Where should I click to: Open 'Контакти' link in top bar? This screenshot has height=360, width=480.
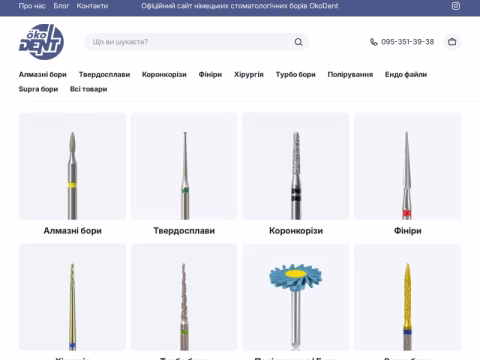(x=92, y=6)
